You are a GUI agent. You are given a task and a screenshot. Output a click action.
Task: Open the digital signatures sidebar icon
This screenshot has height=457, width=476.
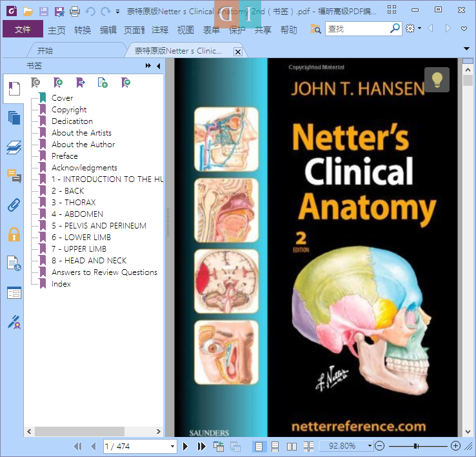click(x=14, y=322)
